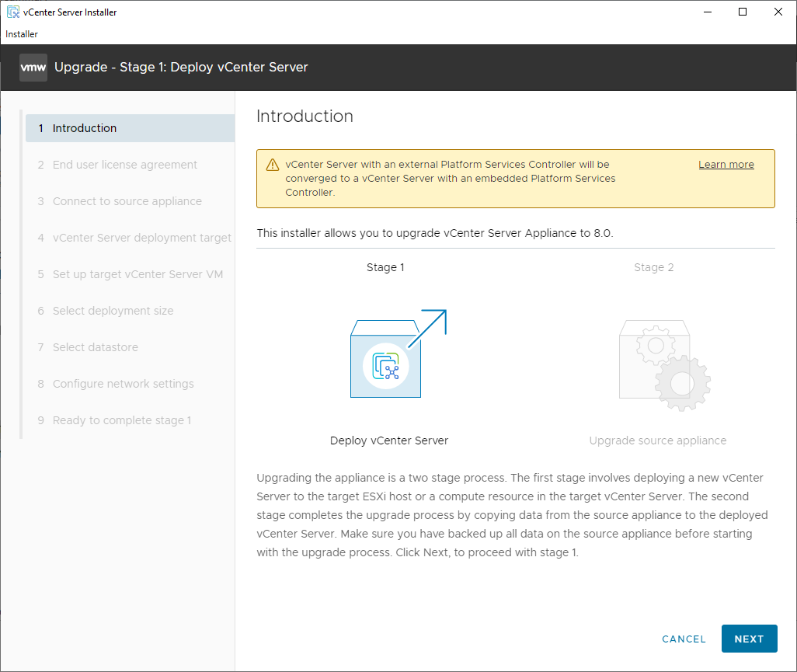Click the yellow warning triangle icon

click(x=272, y=165)
